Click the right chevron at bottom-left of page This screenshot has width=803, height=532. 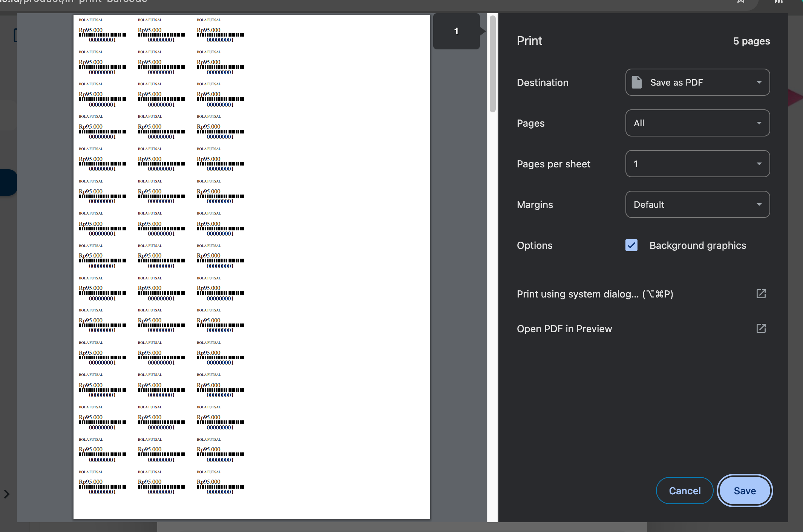(x=7, y=494)
